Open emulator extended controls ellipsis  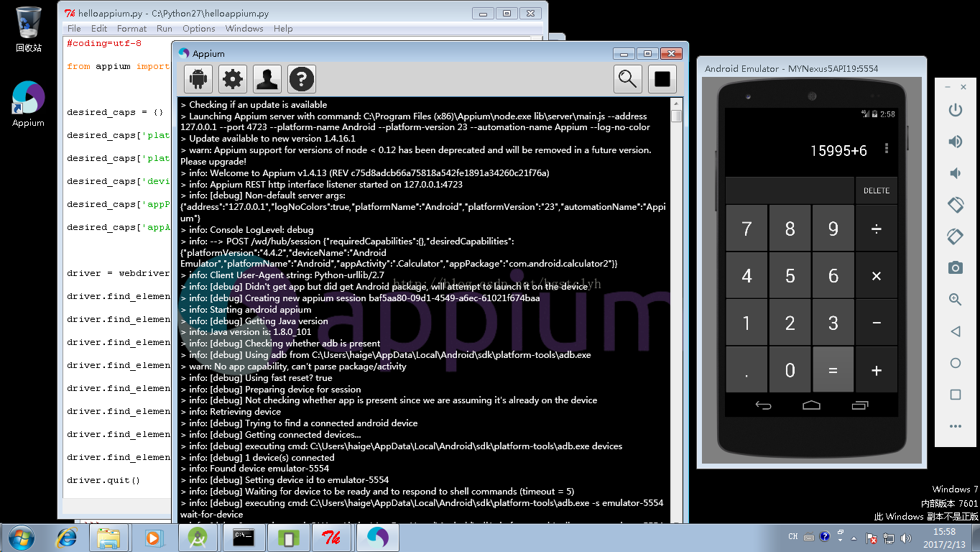pyautogui.click(x=955, y=426)
